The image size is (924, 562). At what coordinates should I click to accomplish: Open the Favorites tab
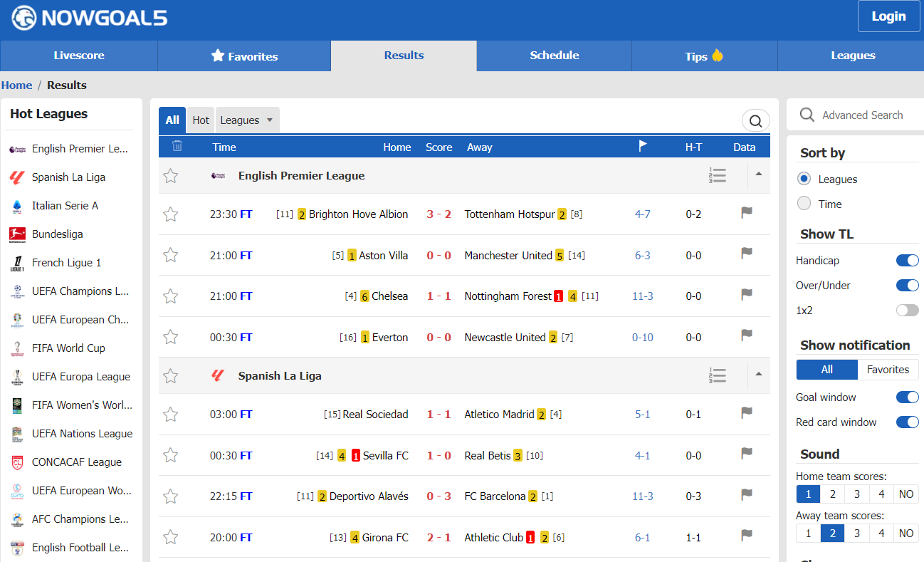(x=244, y=56)
